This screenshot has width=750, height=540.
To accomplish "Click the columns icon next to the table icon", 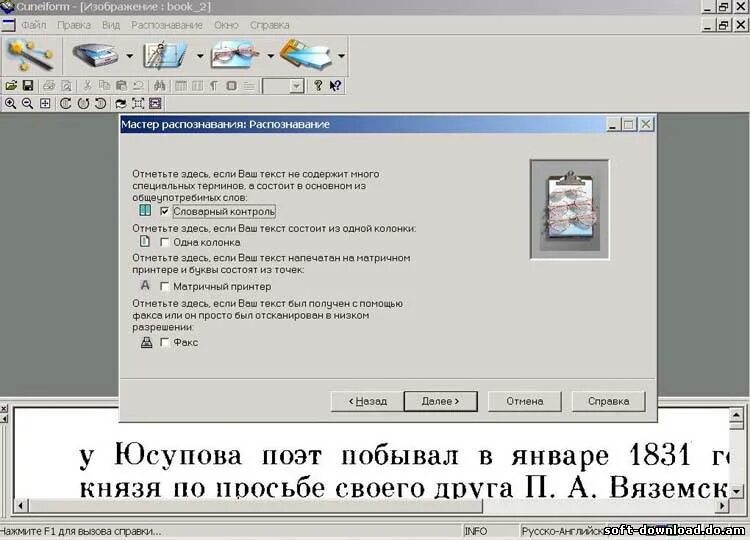I will pos(197,86).
